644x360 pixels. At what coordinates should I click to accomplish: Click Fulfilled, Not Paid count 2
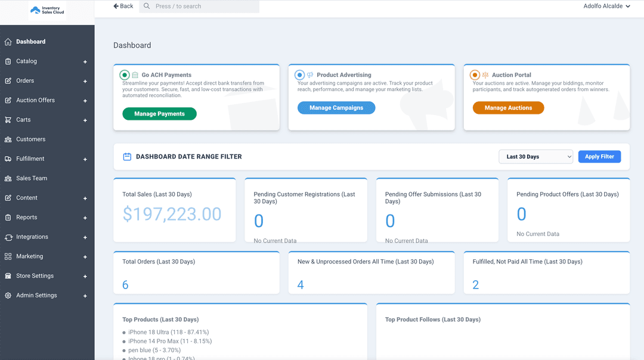[x=476, y=285]
